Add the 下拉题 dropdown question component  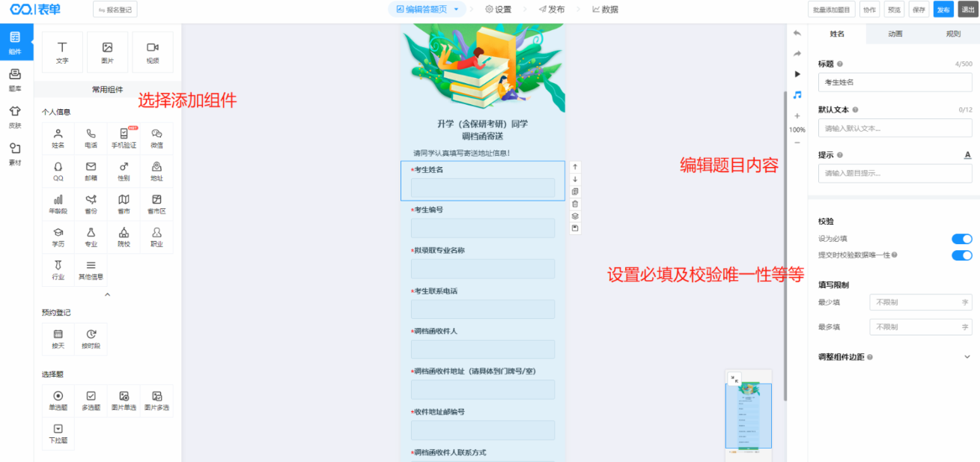click(x=58, y=434)
